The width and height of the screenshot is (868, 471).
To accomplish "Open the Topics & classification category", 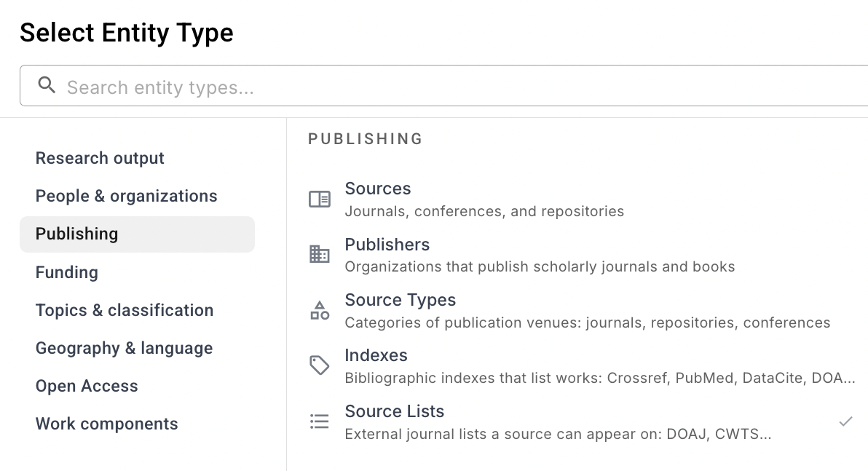I will coord(138,310).
